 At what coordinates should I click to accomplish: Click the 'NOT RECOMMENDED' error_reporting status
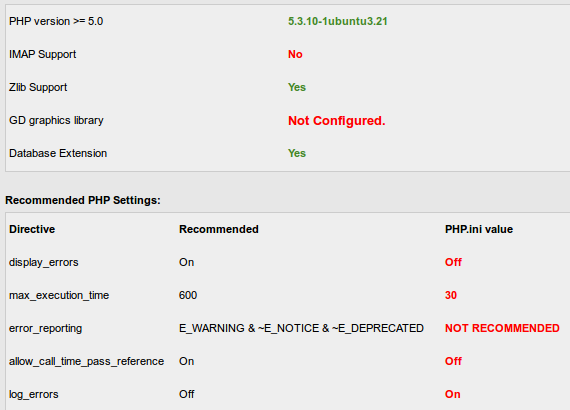point(502,328)
